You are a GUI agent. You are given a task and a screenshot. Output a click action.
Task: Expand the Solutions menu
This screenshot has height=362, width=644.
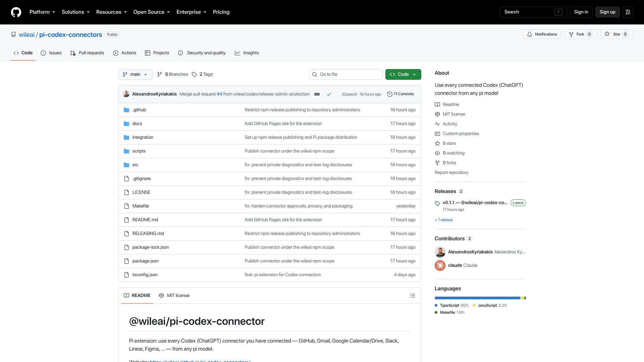(75, 12)
